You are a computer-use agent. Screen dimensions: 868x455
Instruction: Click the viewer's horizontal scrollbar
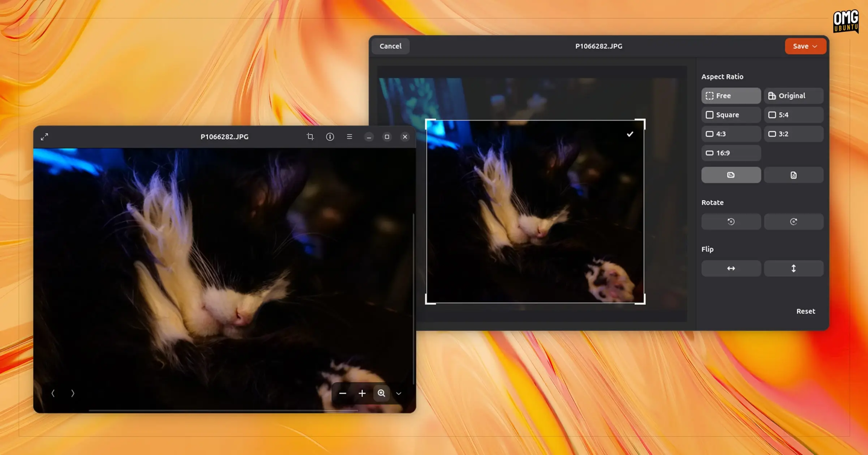223,411
